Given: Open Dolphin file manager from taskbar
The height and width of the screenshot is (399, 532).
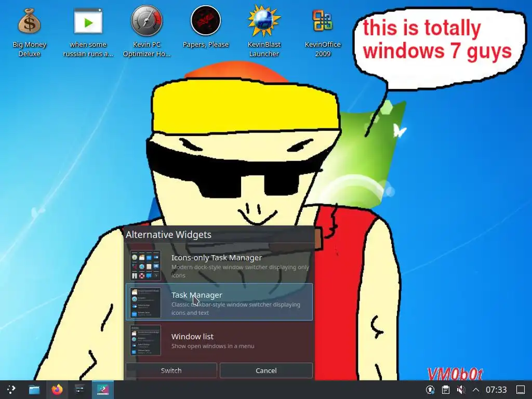Looking at the screenshot, I should (x=34, y=390).
